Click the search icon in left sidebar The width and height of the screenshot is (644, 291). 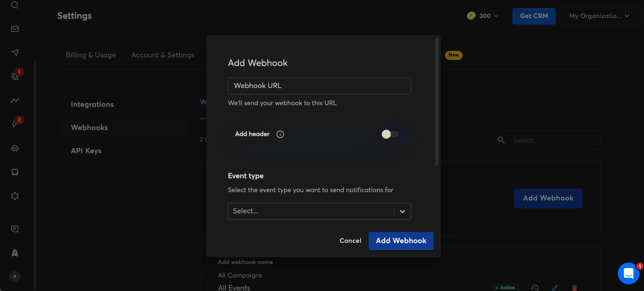tap(15, 5)
